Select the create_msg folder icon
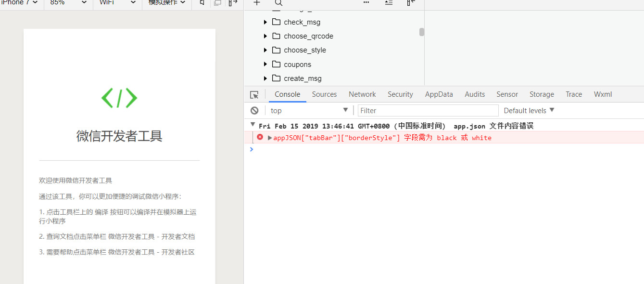 (x=276, y=78)
